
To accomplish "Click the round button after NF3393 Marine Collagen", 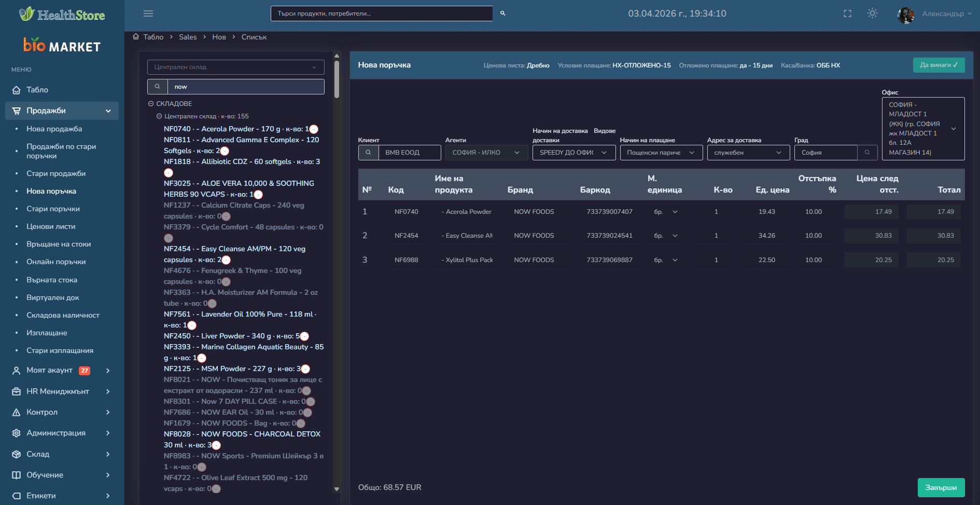I will click(202, 358).
